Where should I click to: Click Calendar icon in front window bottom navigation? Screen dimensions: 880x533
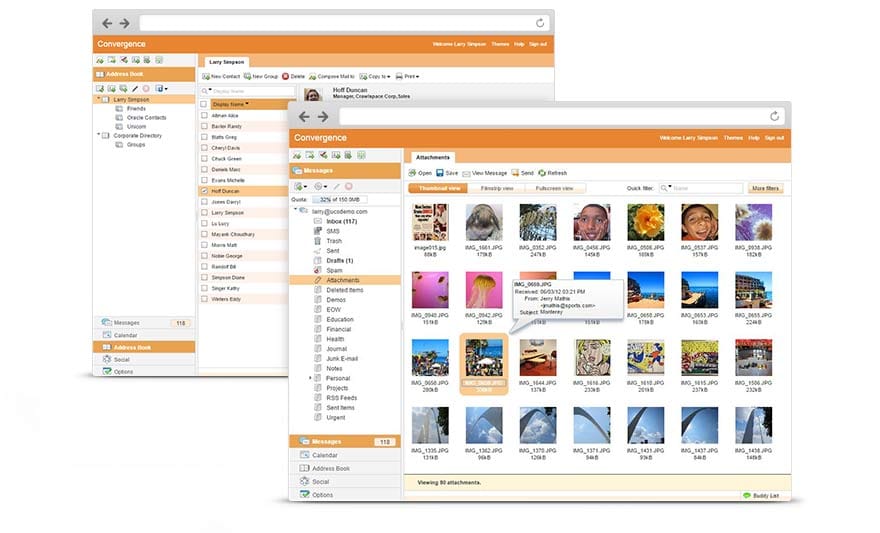[x=305, y=455]
